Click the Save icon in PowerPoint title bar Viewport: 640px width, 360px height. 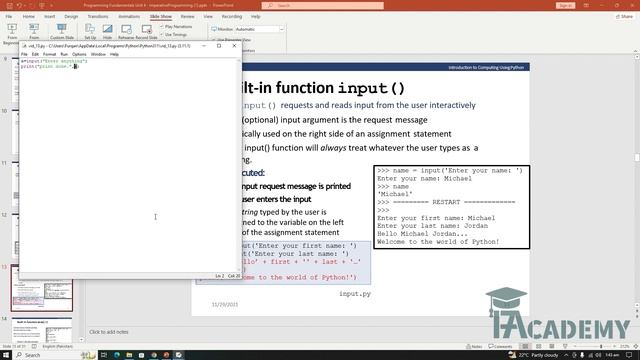pos(9,5)
